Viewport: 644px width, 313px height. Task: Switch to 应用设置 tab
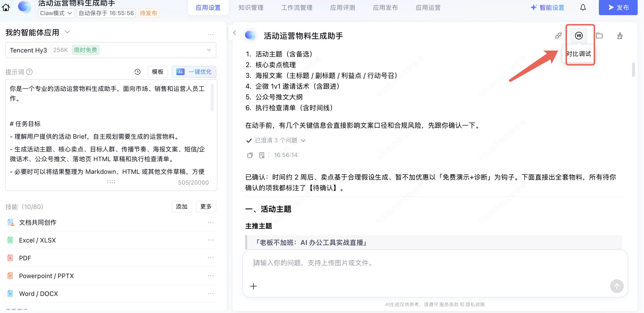coord(208,8)
